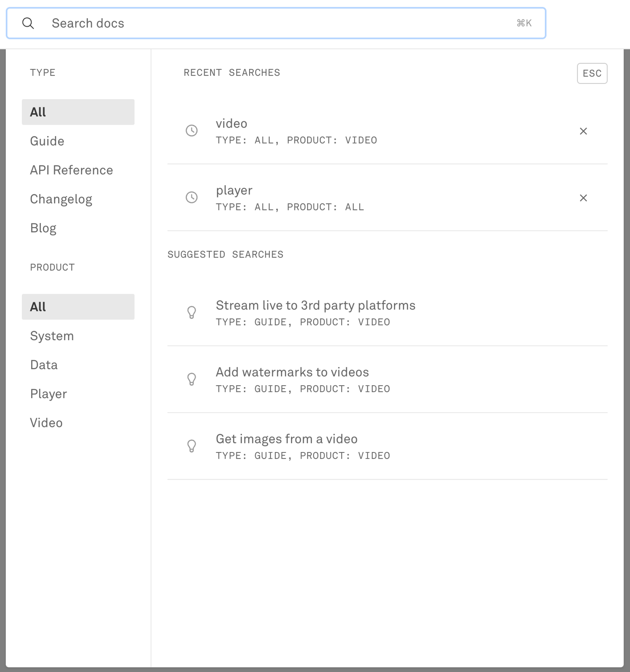Choose Data under the Product filter

coord(44,365)
